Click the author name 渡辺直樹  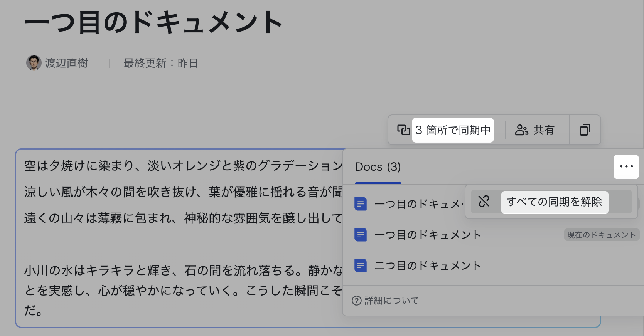tap(66, 63)
